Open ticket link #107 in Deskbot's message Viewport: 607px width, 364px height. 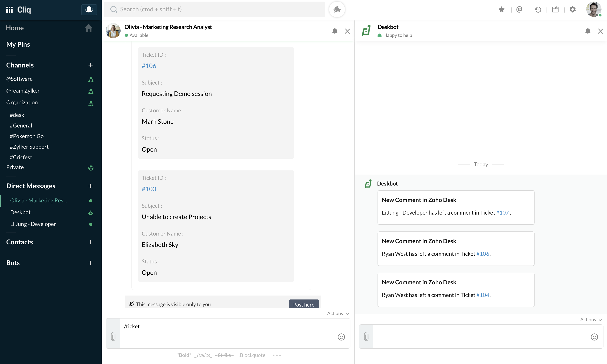[x=502, y=212]
